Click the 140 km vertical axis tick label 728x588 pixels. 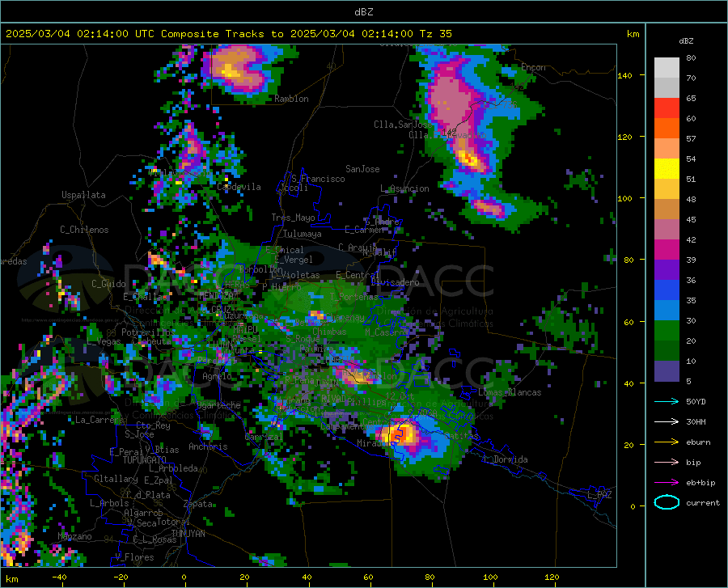coord(624,75)
